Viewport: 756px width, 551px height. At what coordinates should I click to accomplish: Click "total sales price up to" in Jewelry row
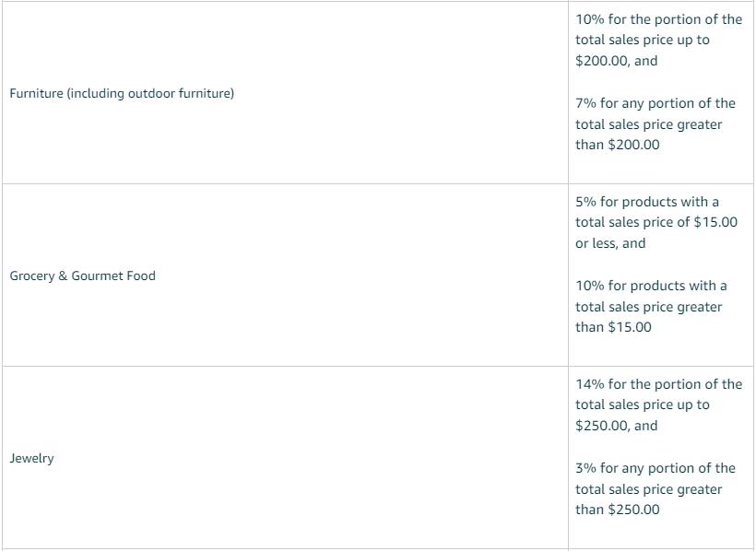click(x=643, y=404)
